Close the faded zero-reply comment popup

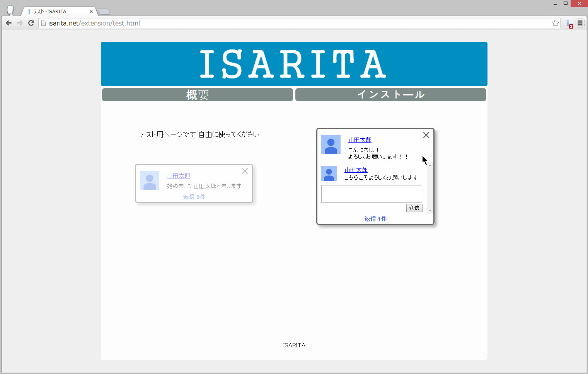pyautogui.click(x=245, y=171)
